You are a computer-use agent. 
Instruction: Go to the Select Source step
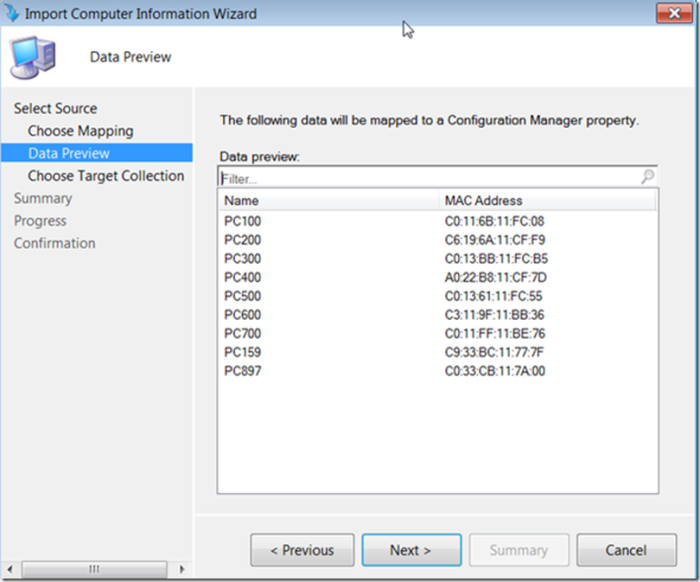click(x=55, y=108)
